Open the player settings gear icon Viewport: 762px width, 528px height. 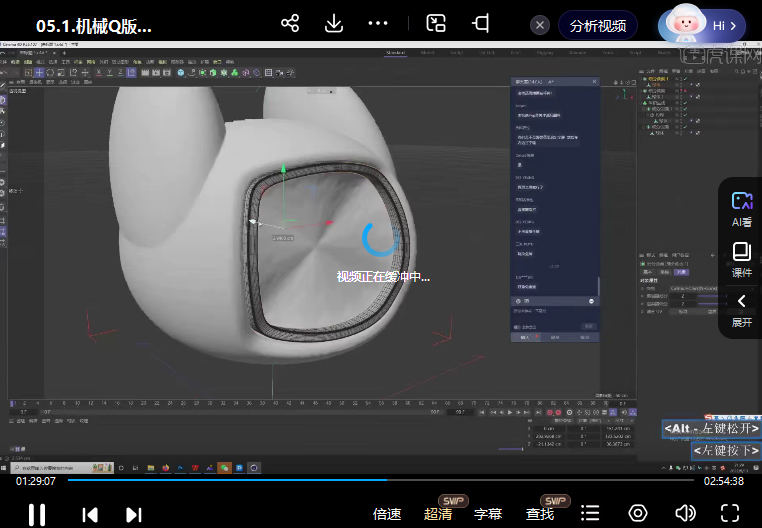click(x=638, y=513)
